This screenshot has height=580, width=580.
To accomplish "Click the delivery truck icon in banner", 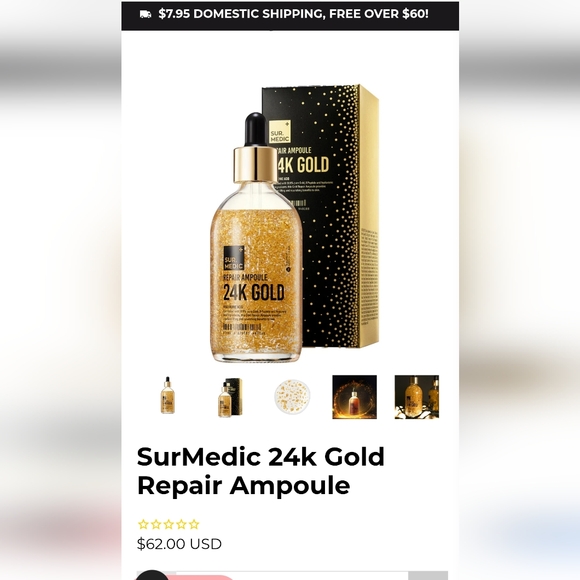I will click(145, 14).
